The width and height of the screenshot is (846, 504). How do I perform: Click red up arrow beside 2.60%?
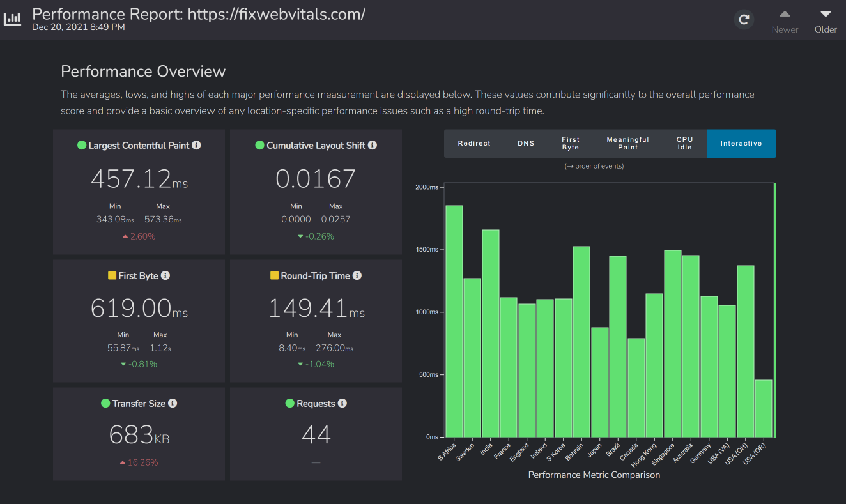125,236
